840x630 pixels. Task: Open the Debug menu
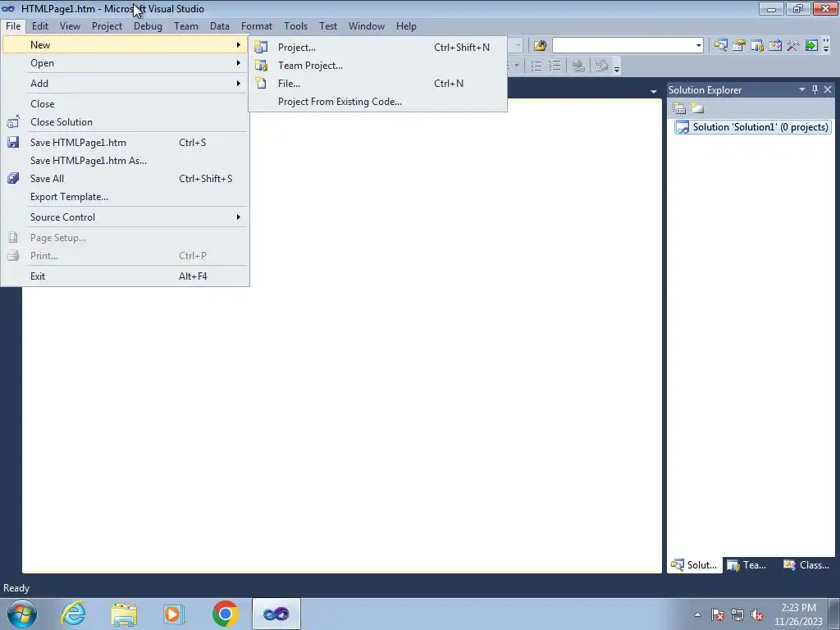pos(148,25)
